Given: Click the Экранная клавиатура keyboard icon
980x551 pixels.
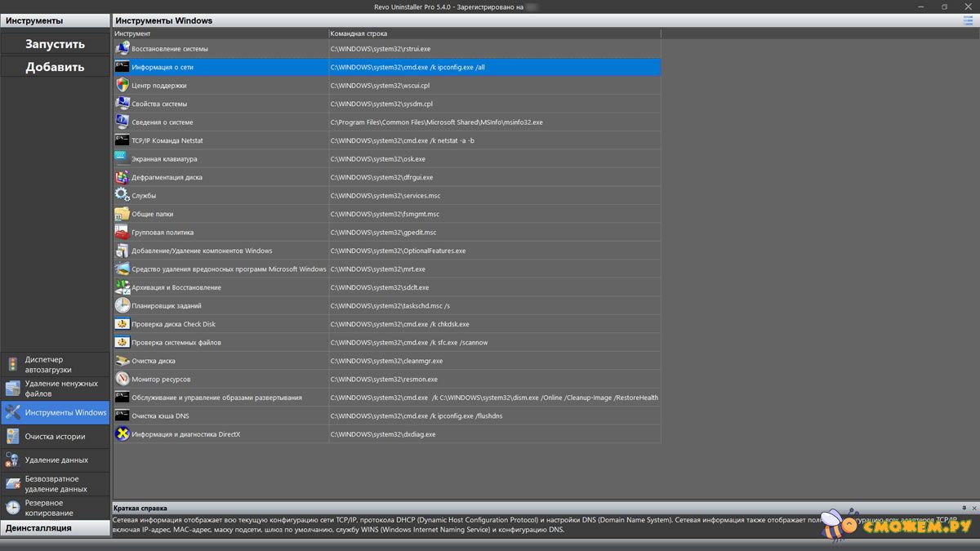Looking at the screenshot, I should pos(122,159).
